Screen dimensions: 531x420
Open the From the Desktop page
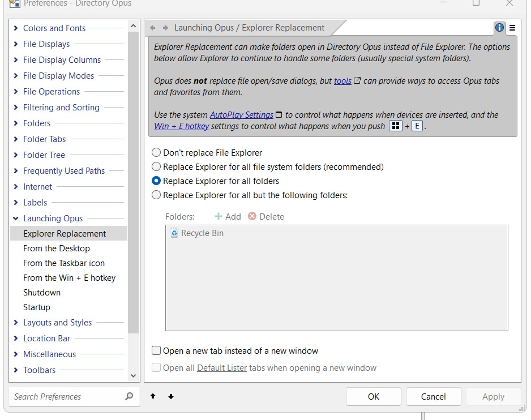coord(57,248)
